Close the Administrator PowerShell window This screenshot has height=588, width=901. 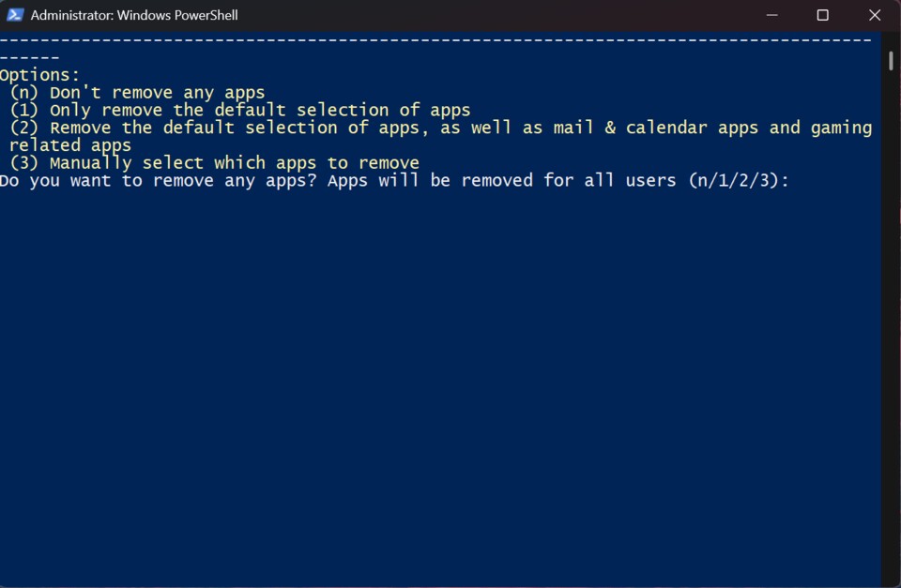coord(874,15)
